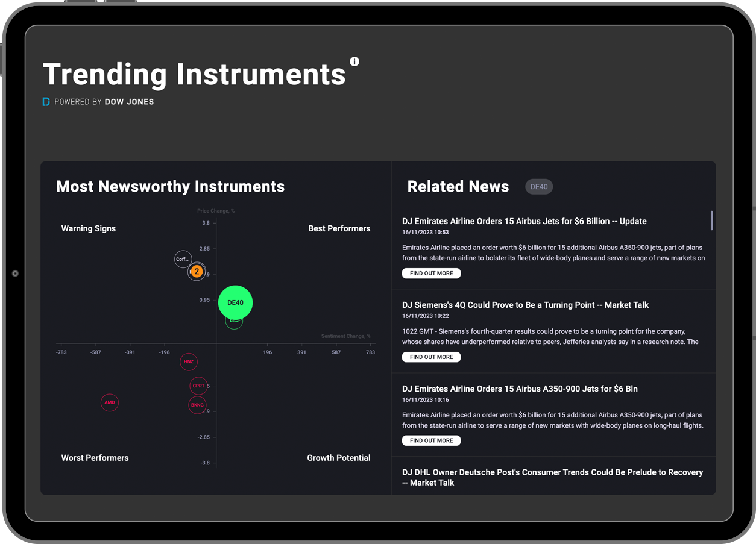Click Find Out More under Emirates Airbus Jets Update
This screenshot has height=544, width=756.
pos(432,274)
